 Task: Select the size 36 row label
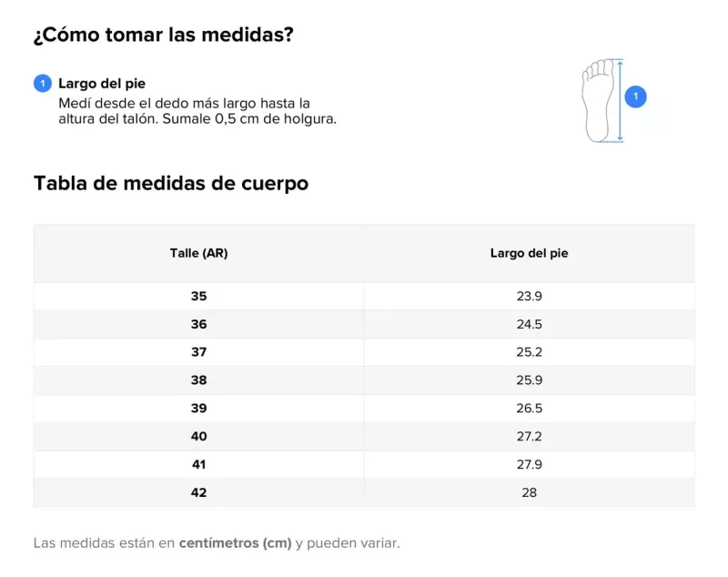click(198, 324)
